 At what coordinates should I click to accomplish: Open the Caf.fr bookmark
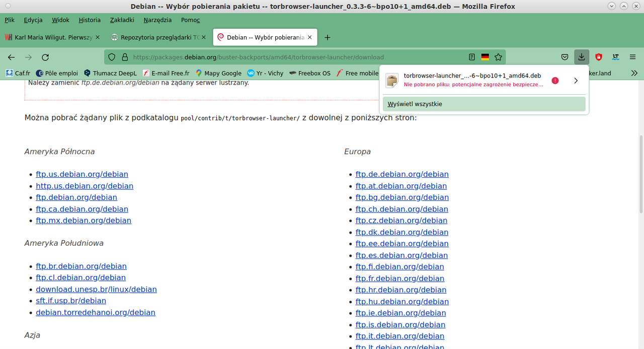[18, 73]
